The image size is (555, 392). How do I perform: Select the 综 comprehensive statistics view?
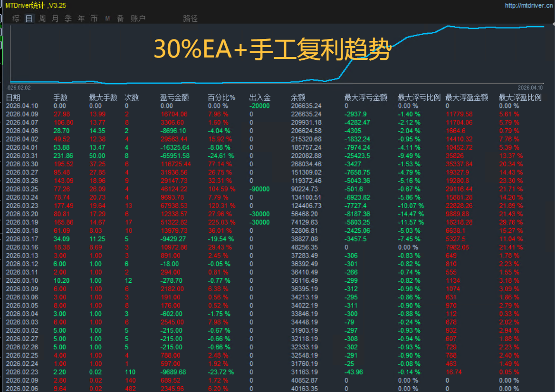click(16, 18)
